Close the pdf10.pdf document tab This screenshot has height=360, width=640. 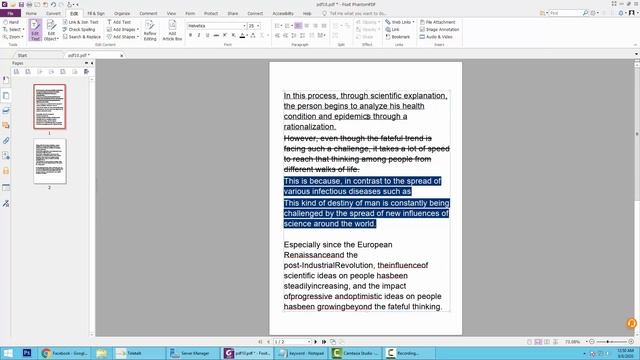pos(122,55)
